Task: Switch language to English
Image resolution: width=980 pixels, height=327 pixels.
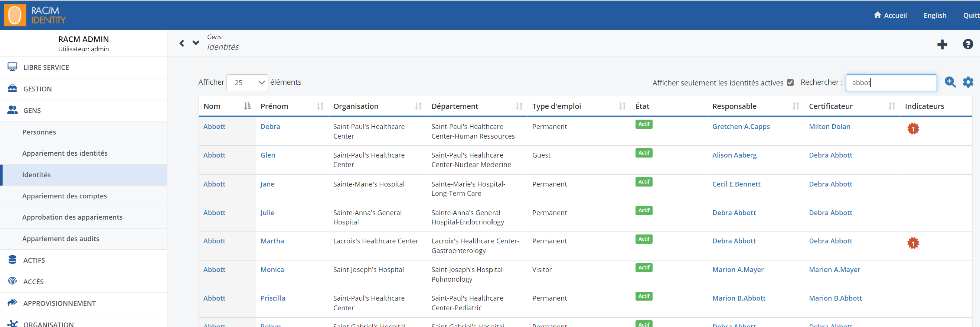Action: [x=935, y=15]
